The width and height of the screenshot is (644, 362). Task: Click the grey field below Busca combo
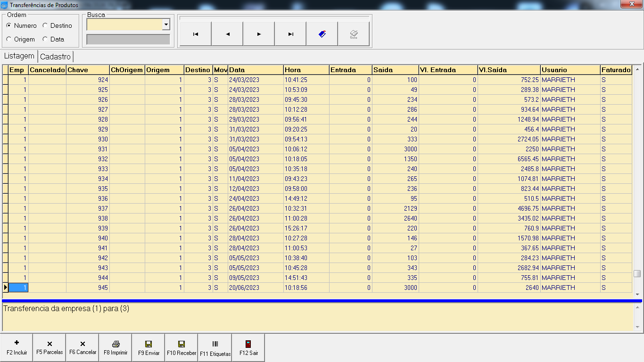[x=128, y=40]
